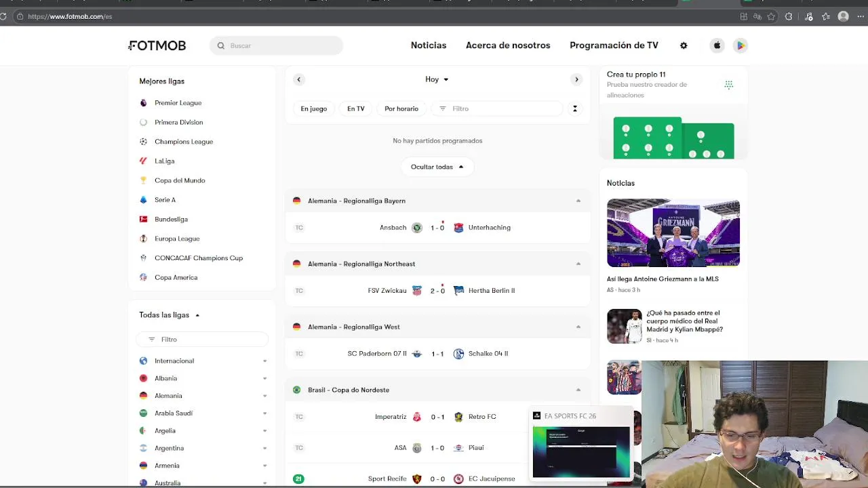
Task: Click the Unterhaching team crest
Action: [458, 228]
